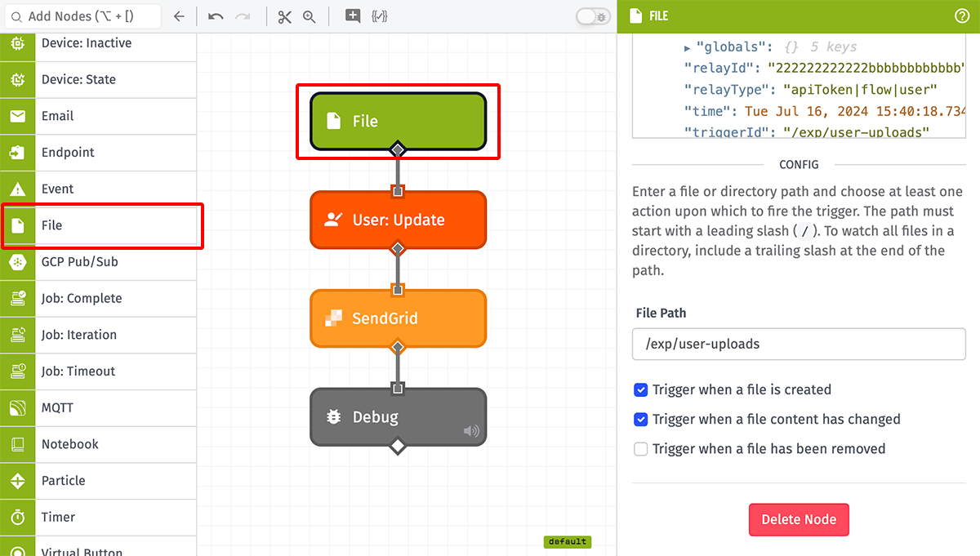Click the Device: State node icon
The height and width of the screenshot is (556, 980).
pyautogui.click(x=17, y=79)
